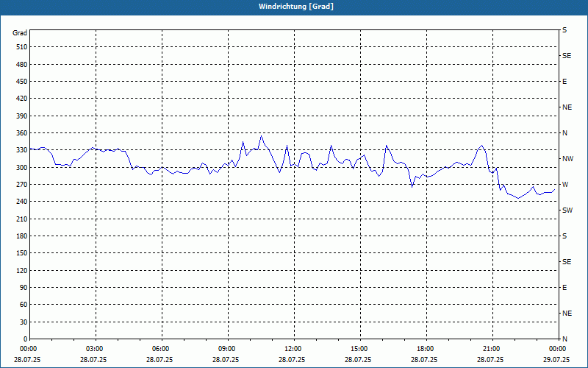Screen dimensions: 588x368
Task: Select the '0' y-axis origin value
Action: 26,339
